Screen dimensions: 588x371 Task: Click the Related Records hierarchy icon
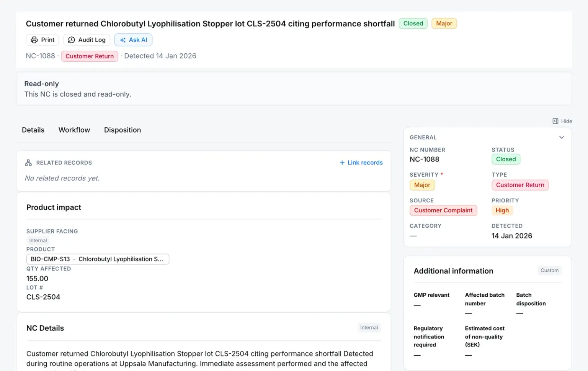click(x=28, y=163)
